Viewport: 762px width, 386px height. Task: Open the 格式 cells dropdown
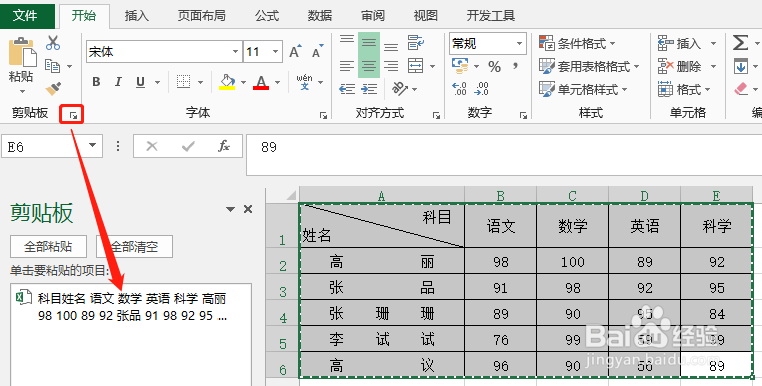click(x=684, y=89)
